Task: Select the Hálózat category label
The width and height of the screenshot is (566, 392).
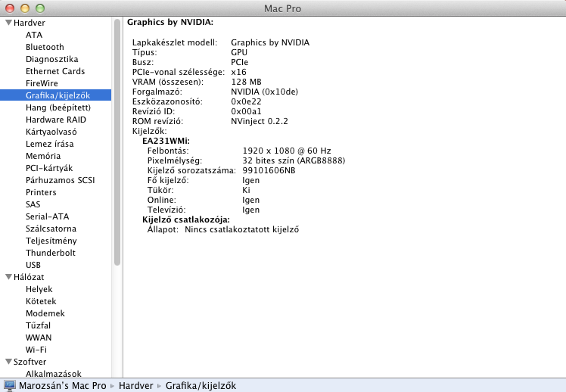Action: pyautogui.click(x=29, y=277)
